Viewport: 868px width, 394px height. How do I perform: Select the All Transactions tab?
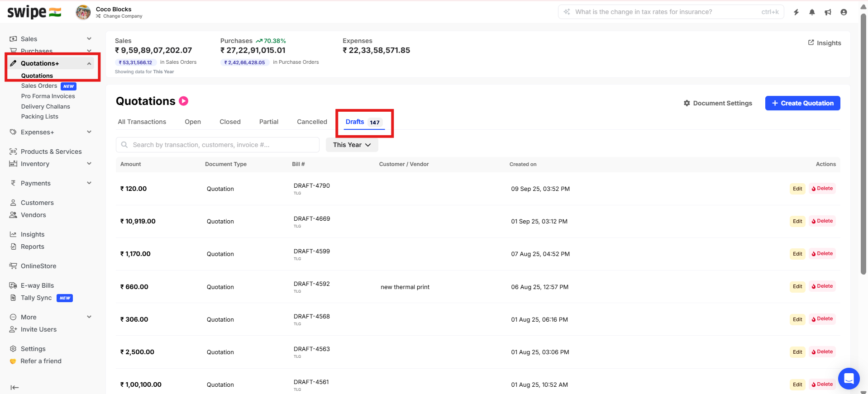pyautogui.click(x=142, y=122)
